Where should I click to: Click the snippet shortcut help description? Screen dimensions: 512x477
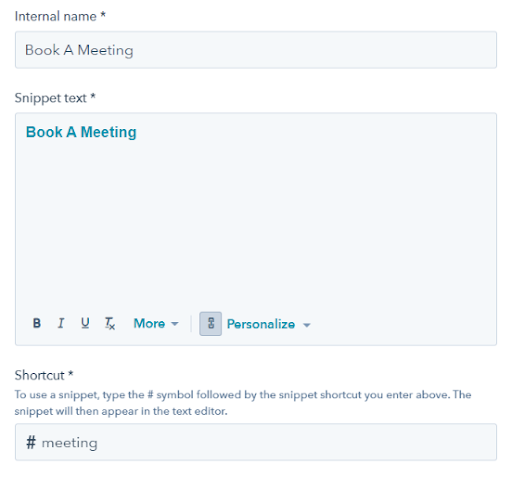pyautogui.click(x=243, y=403)
